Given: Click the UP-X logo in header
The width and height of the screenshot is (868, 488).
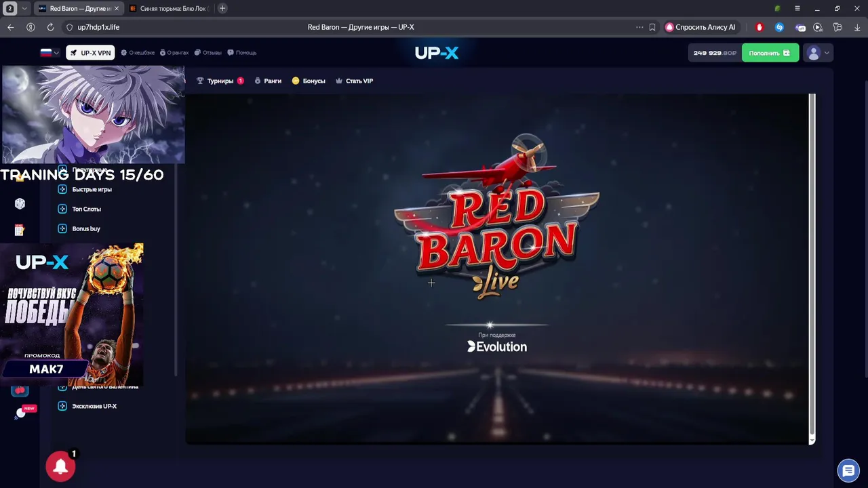Looking at the screenshot, I should coord(436,53).
